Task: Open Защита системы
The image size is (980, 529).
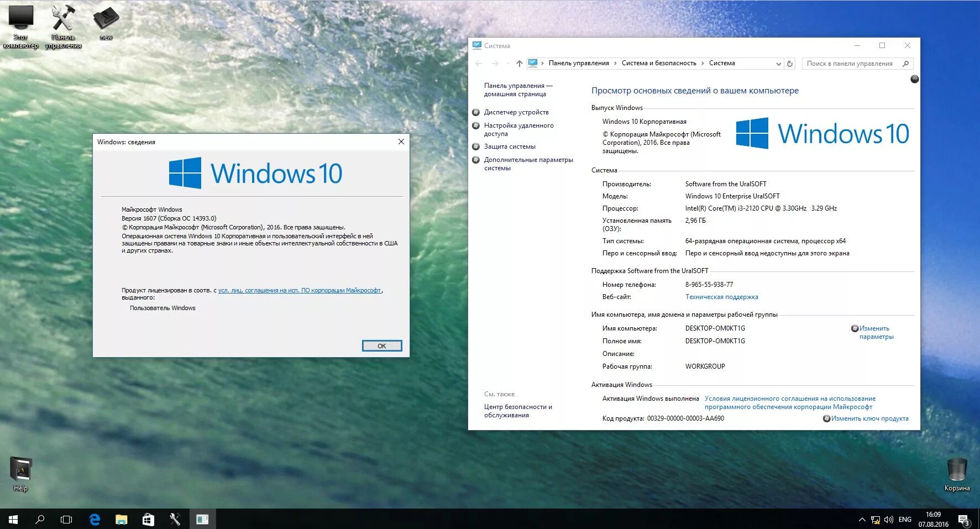Action: [x=510, y=146]
